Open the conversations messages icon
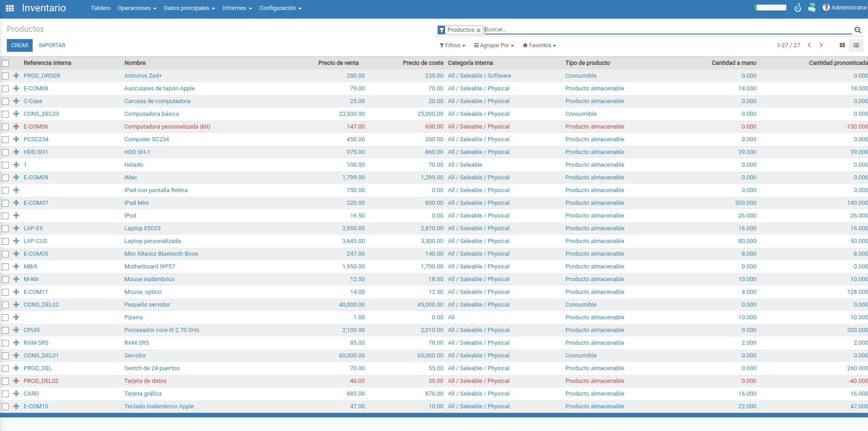The width and height of the screenshot is (868, 431). pos(812,8)
